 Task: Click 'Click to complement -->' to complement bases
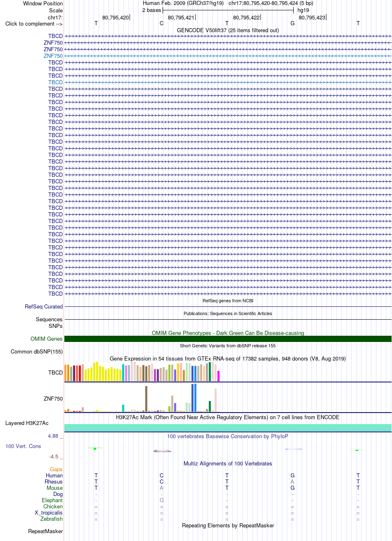(34, 24)
